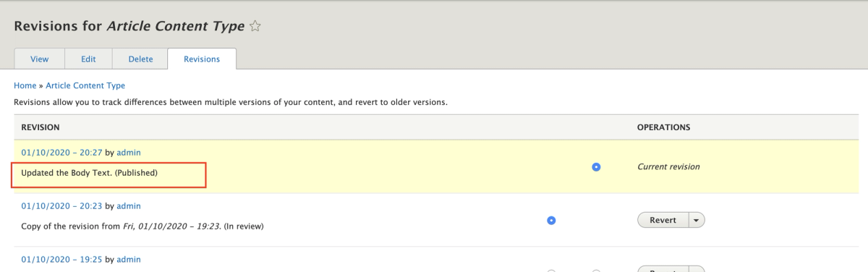Screen dimensions: 868x272
Task: Open admin link on 20:27 revision
Action: pyautogui.click(x=129, y=153)
